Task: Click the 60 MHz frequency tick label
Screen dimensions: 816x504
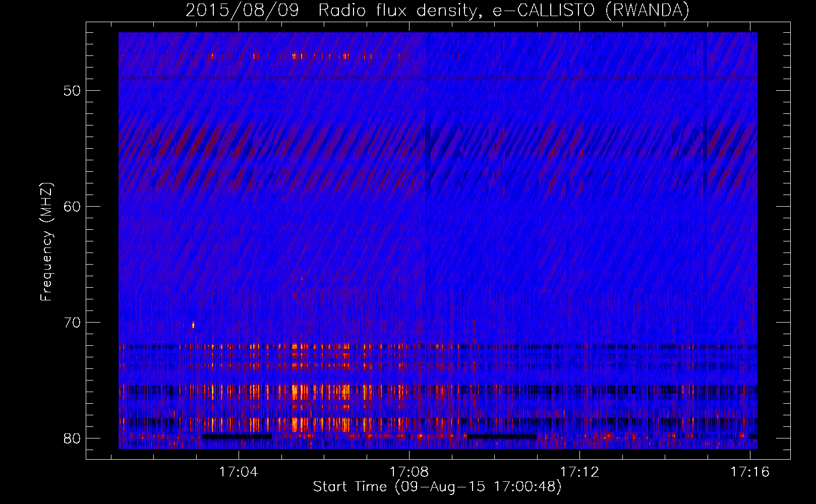Action: coord(72,207)
